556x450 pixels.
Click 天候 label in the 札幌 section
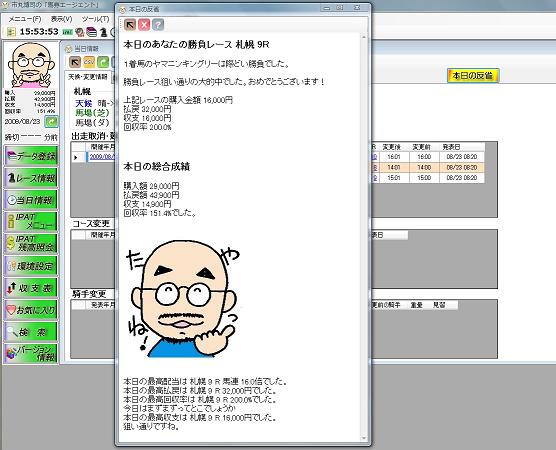coord(84,103)
